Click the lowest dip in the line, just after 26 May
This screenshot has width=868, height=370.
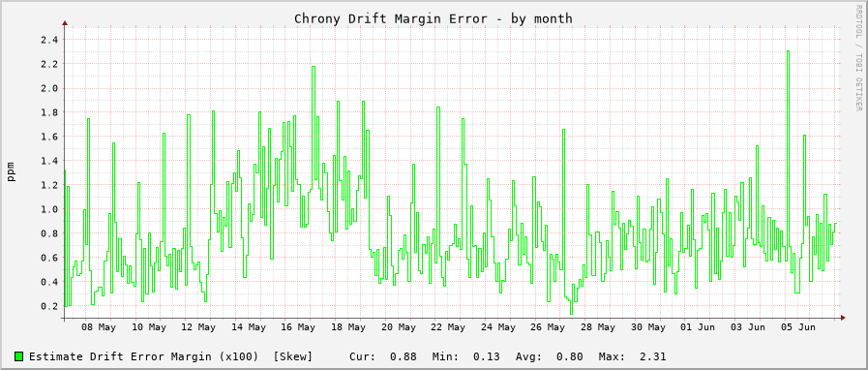(571, 314)
